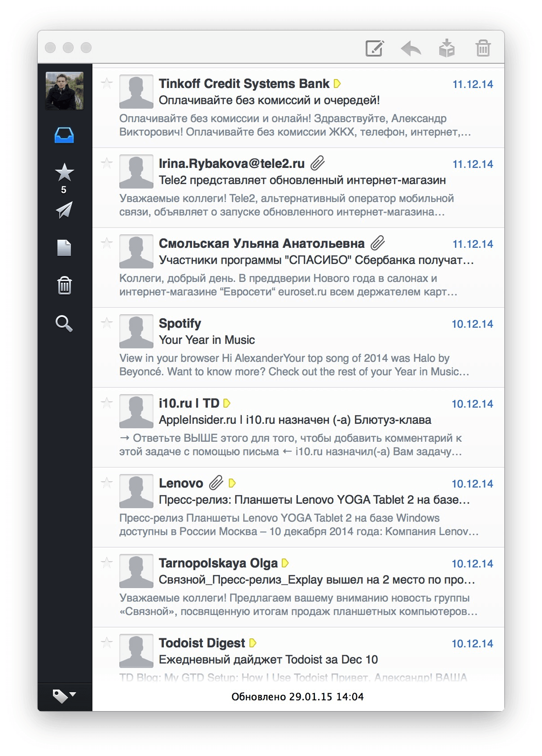Open 'Связной_Пресс-релиз_Explay' email
This screenshot has width=542, height=756.
point(298,587)
